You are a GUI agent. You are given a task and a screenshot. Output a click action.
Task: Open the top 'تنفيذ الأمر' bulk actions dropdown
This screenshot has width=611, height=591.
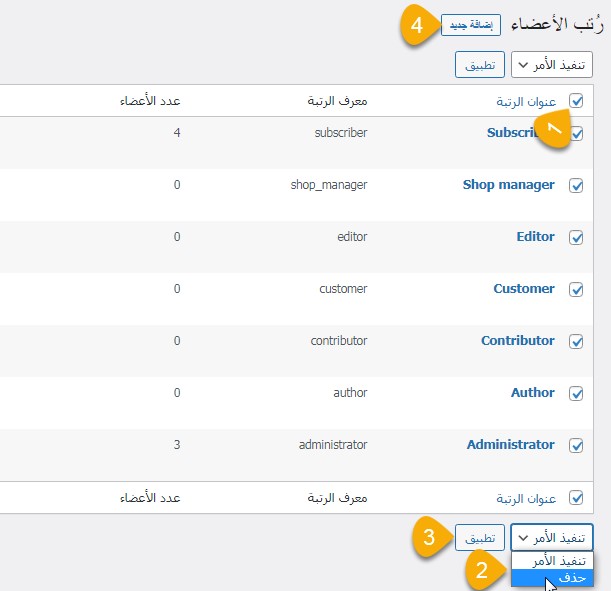point(551,66)
